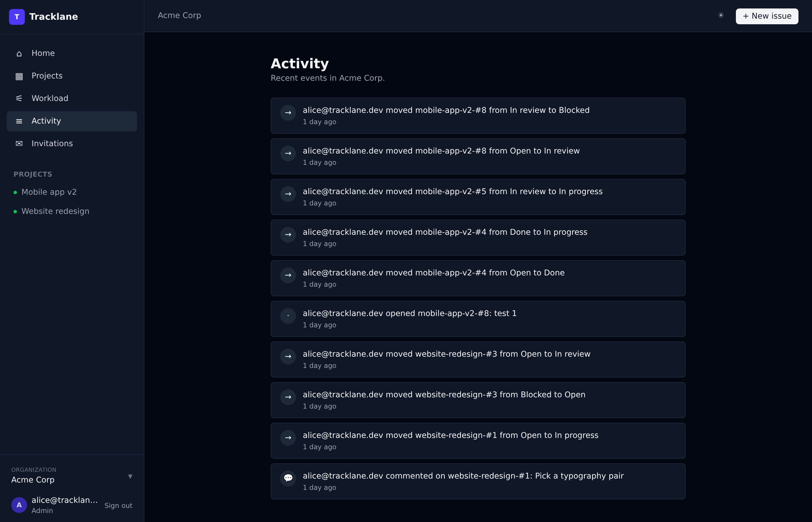812x522 pixels.
Task: Click Acme Corp organization name in sidebar
Action: tap(33, 480)
